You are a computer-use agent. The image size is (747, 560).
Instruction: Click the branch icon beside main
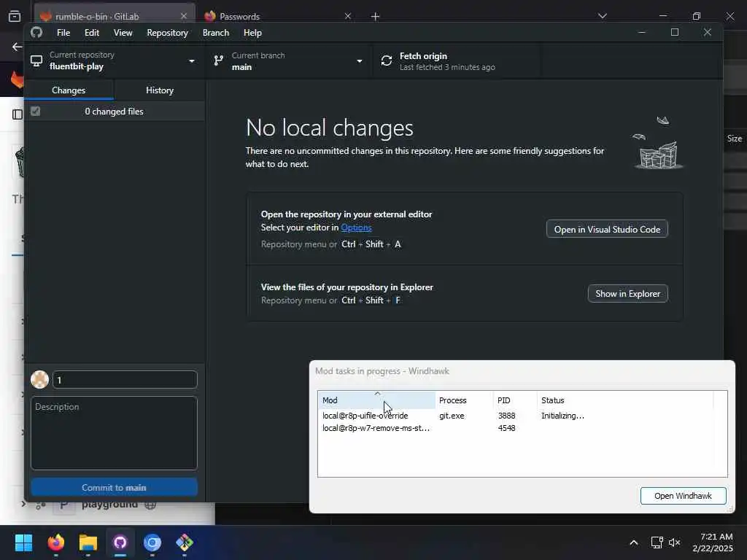coord(218,61)
